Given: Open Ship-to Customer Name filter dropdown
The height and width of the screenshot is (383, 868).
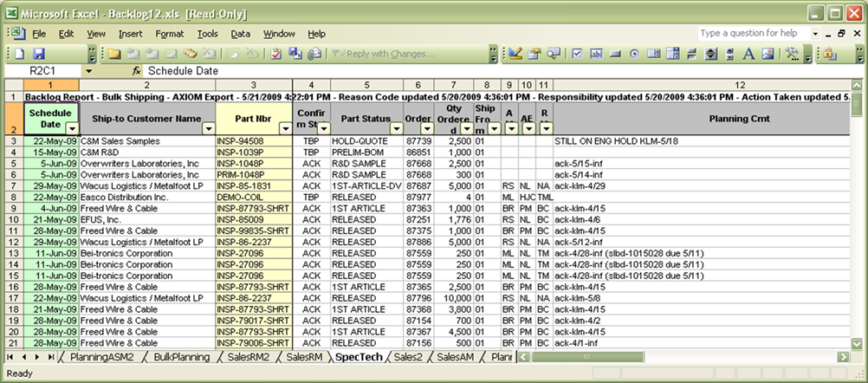Looking at the screenshot, I should click(x=208, y=128).
